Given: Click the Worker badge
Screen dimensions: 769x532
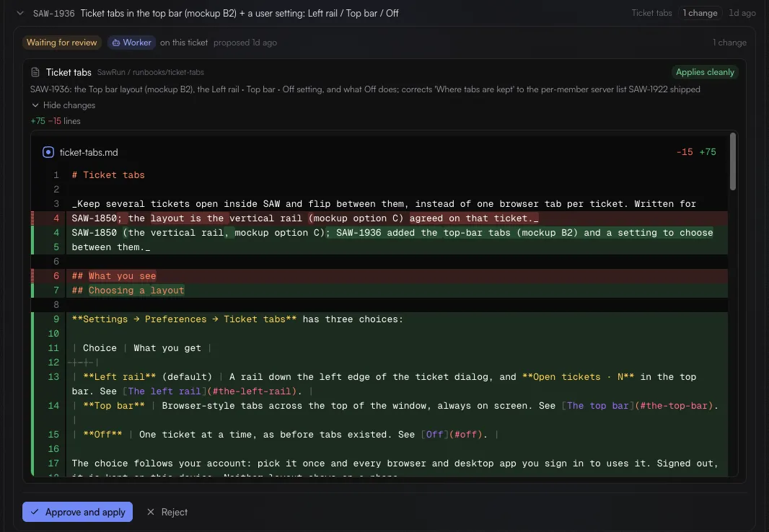Looking at the screenshot, I should click(x=131, y=43).
